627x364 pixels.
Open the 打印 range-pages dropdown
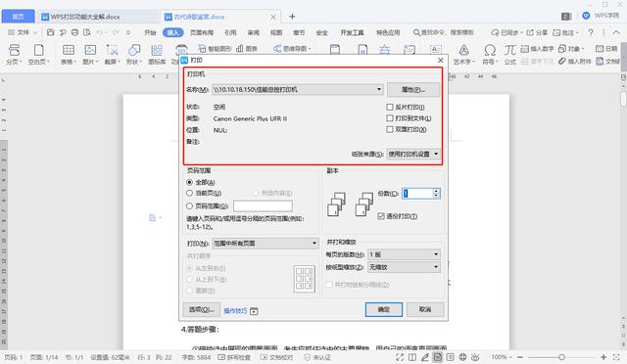point(265,243)
